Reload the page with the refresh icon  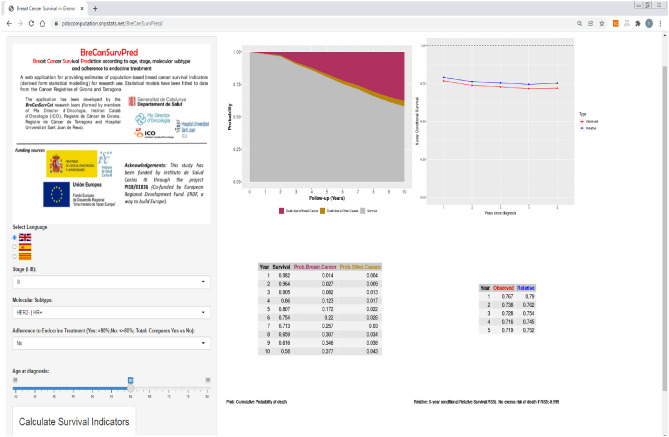(31, 23)
